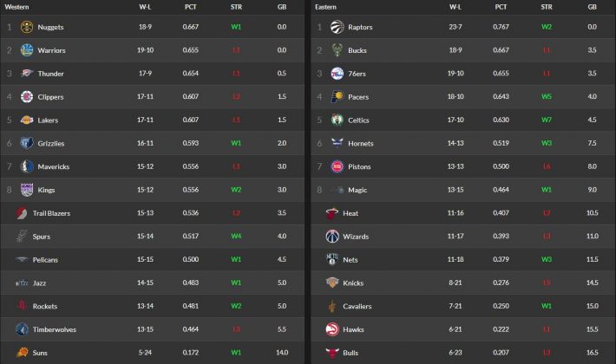Click the Bucks team logo
Image resolution: width=616 pixels, height=364 pixels.
coord(337,50)
